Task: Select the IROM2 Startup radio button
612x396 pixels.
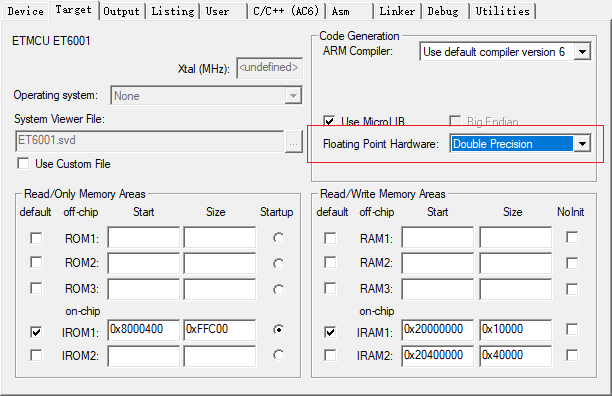Action: [278, 355]
